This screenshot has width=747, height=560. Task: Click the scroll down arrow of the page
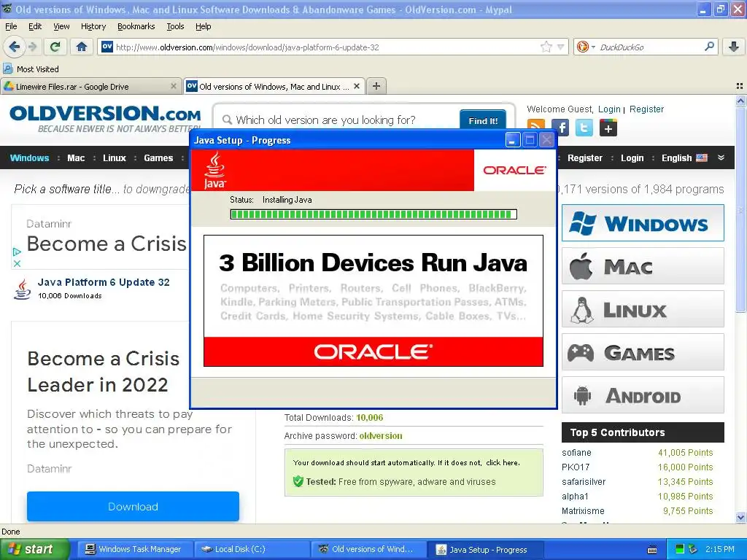pos(740,518)
